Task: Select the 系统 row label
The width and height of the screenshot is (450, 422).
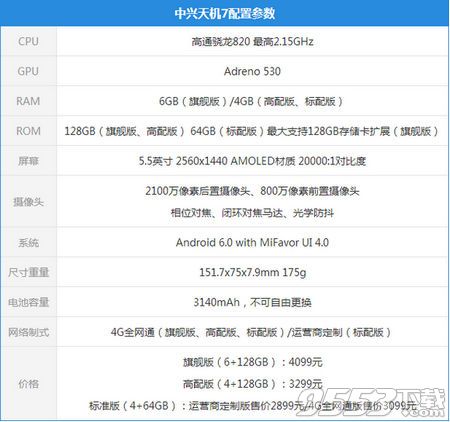Action: pos(28,242)
